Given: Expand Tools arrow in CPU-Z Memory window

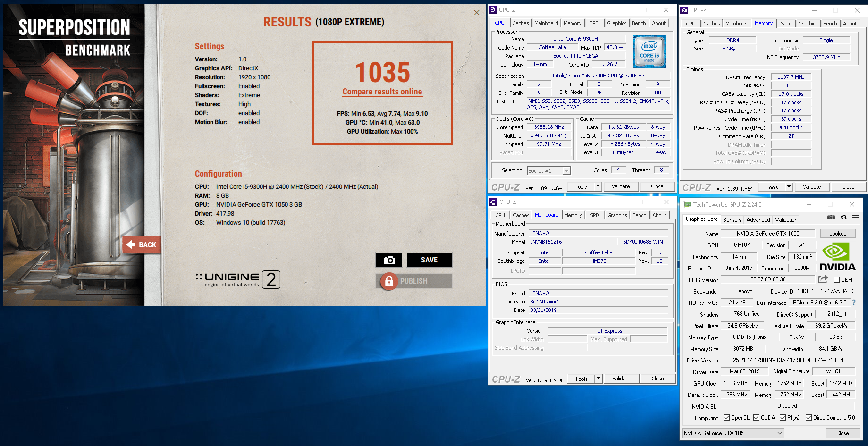Looking at the screenshot, I should pos(789,187).
